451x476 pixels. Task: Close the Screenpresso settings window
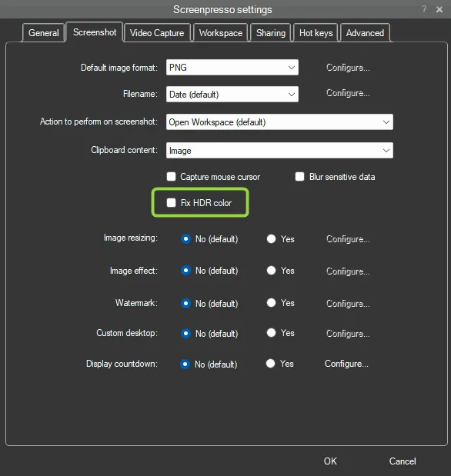pyautogui.click(x=439, y=9)
